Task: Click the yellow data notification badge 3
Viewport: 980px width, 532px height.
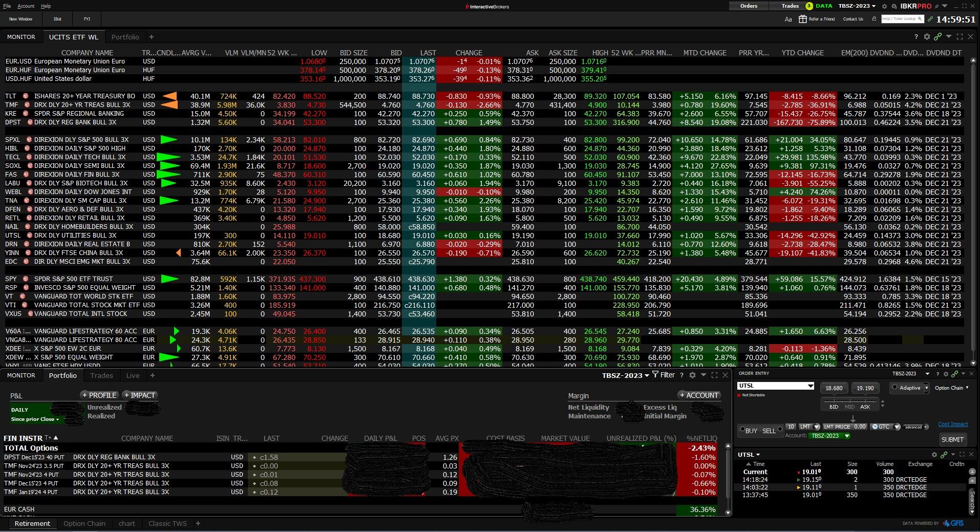Action: pyautogui.click(x=809, y=6)
